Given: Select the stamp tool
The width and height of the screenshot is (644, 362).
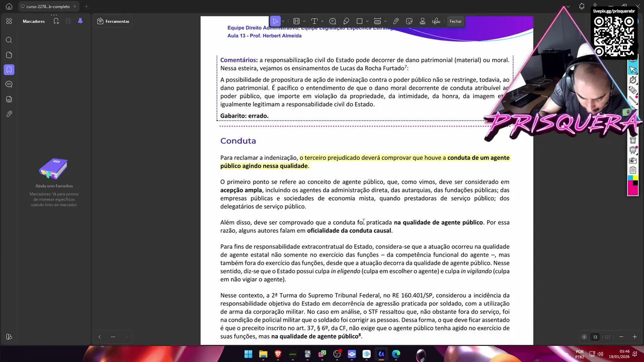Looking at the screenshot, I should 422,21.
